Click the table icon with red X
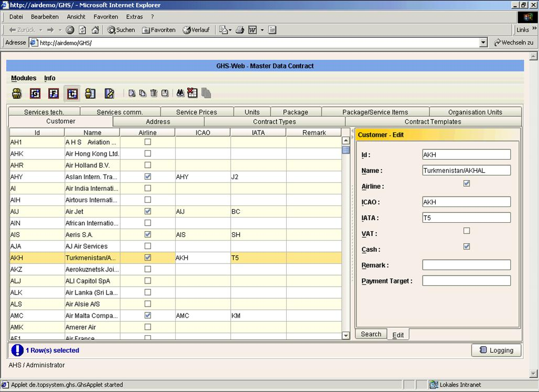539x392 pixels. coord(192,93)
